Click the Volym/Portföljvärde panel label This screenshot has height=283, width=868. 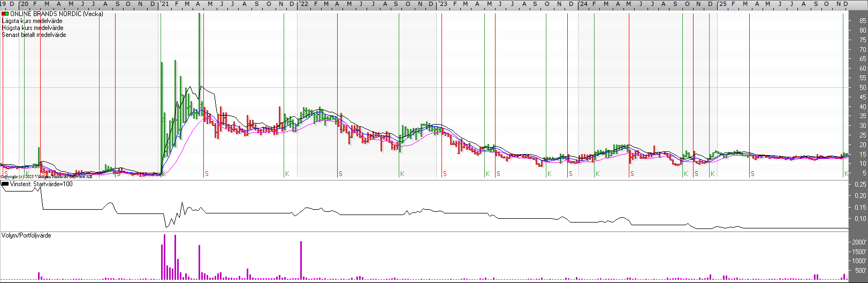26,235
